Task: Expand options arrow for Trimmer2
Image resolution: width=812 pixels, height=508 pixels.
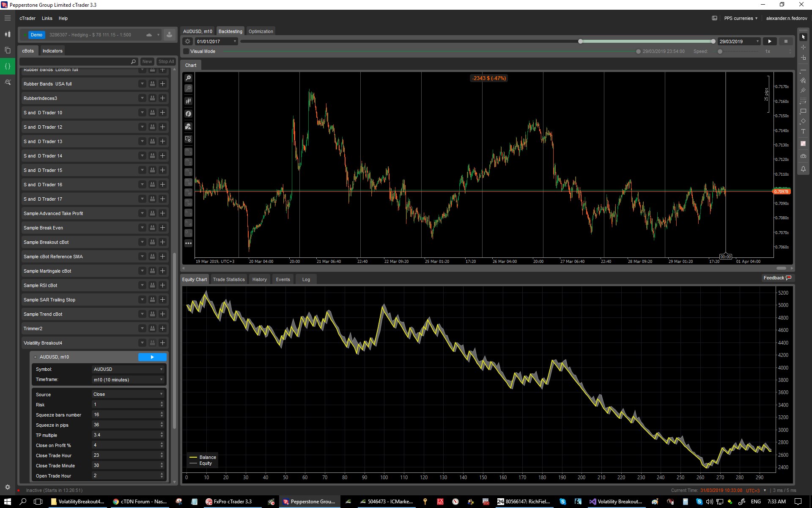Action: click(x=142, y=329)
